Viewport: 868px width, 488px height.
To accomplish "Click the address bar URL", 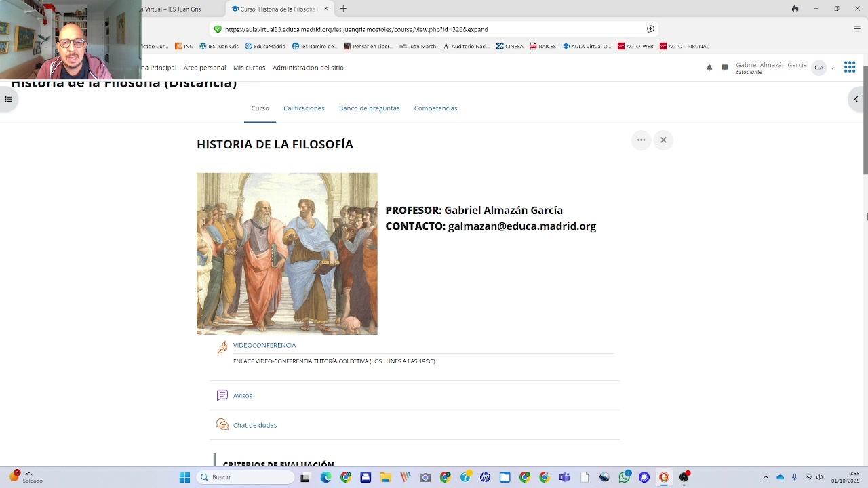I will (x=357, y=29).
